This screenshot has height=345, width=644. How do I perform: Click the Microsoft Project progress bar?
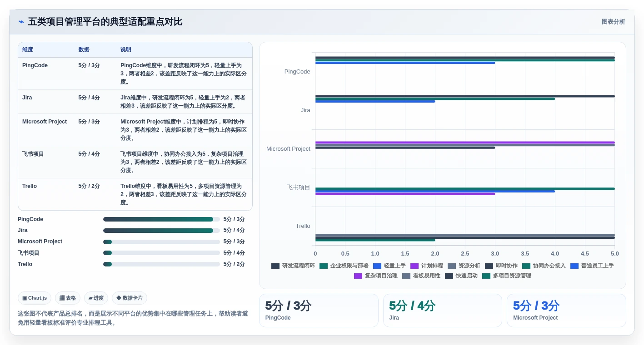click(x=161, y=242)
